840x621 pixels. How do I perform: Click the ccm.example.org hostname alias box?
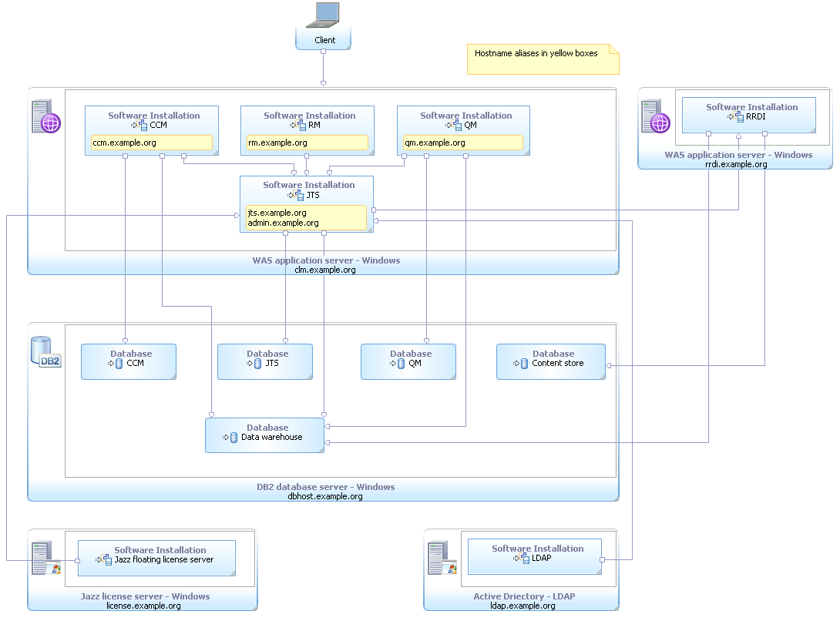[x=152, y=143]
